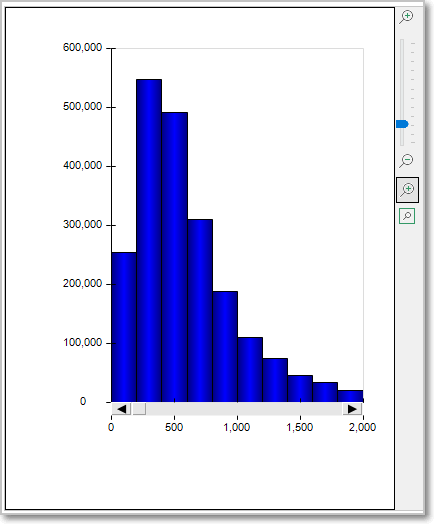
Task: Click the green-bordered zoom-to-fit icon
Action: pos(407,216)
